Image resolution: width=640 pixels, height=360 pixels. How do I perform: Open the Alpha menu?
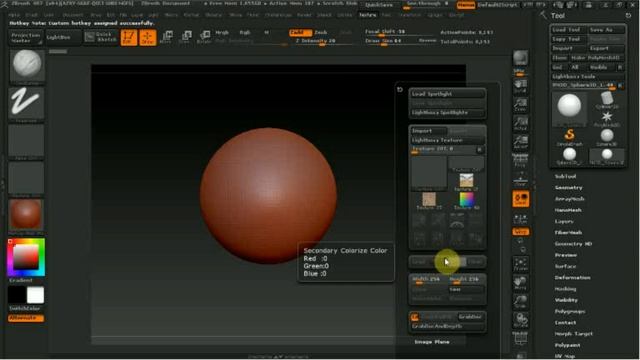pyautogui.click(x=14, y=15)
